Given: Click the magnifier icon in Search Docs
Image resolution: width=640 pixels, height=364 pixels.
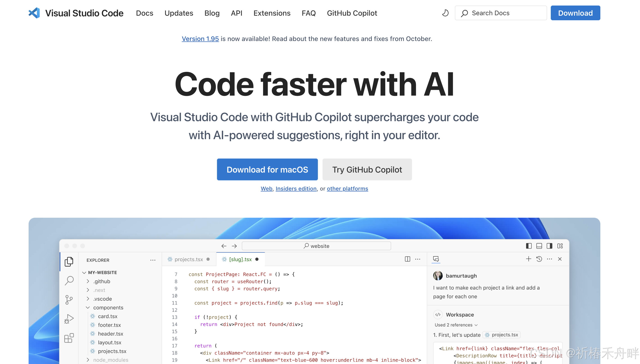Looking at the screenshot, I should (464, 13).
